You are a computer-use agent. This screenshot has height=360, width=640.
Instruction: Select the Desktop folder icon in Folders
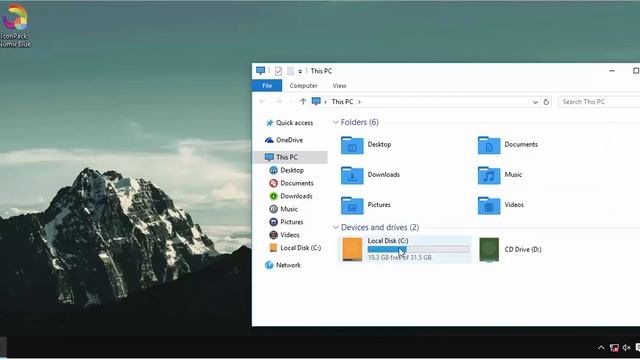(x=352, y=145)
